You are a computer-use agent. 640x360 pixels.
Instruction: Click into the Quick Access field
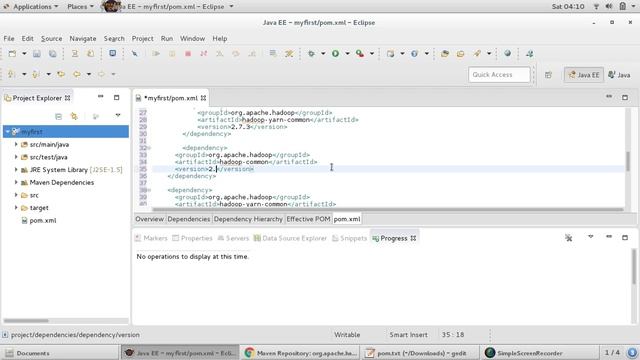coord(499,75)
